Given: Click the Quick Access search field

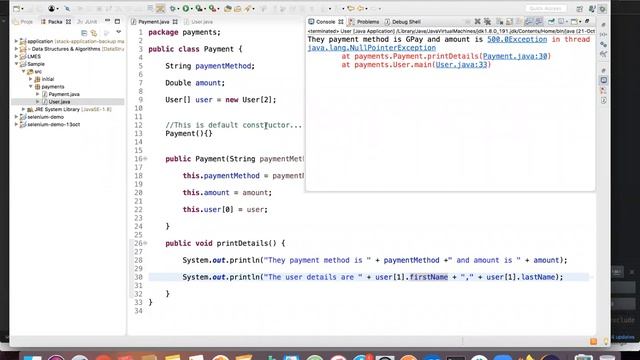Looking at the screenshot, I should pyautogui.click(x=546, y=9).
